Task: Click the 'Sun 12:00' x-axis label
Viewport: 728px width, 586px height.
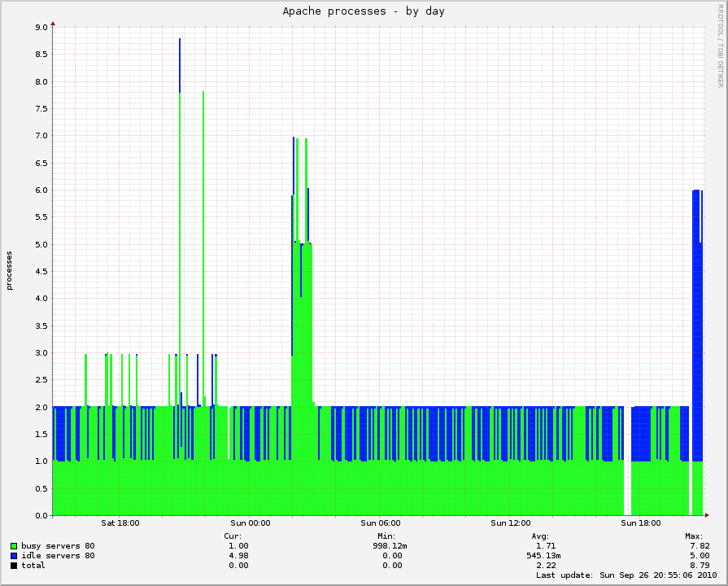Action: 511,523
